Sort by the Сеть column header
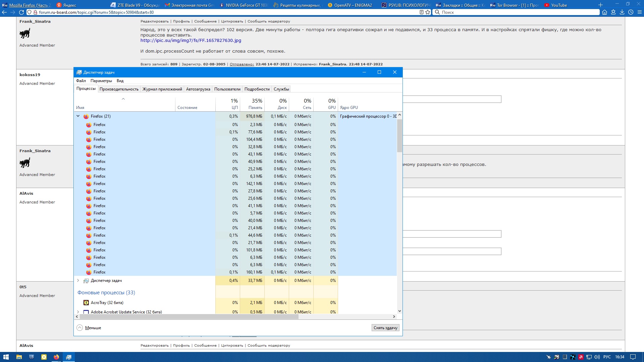This screenshot has width=644, height=362. (x=301, y=104)
